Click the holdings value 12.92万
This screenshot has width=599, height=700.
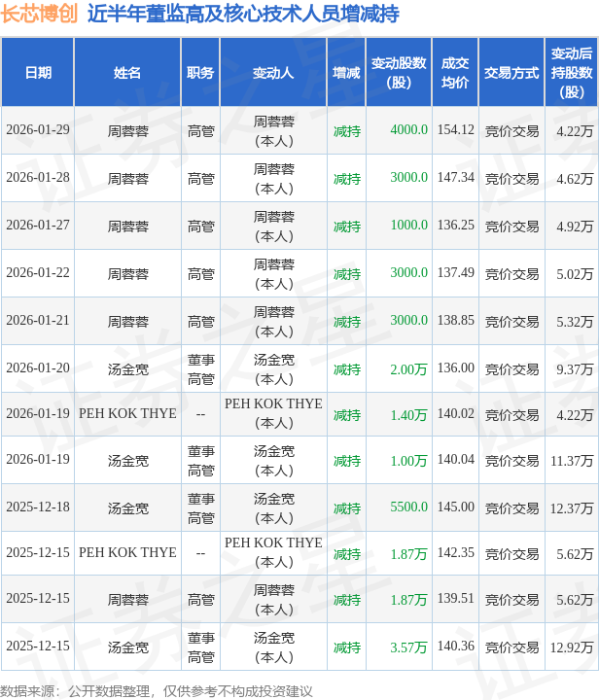[x=572, y=647]
